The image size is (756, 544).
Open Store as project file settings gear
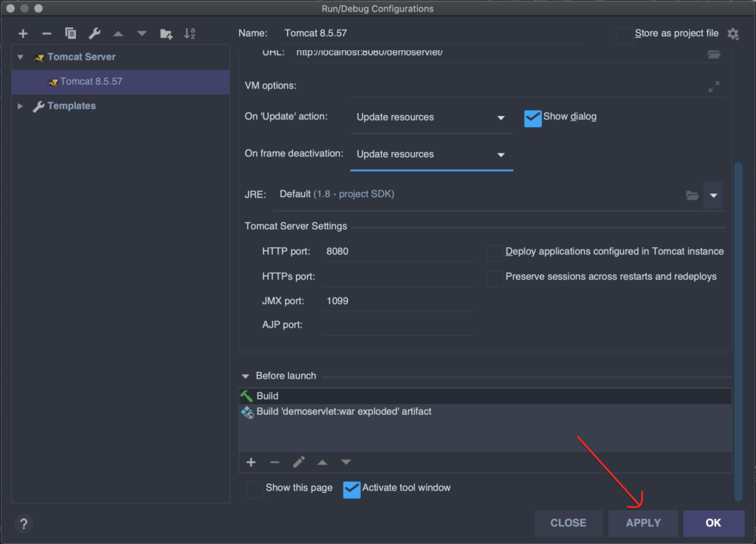[733, 34]
